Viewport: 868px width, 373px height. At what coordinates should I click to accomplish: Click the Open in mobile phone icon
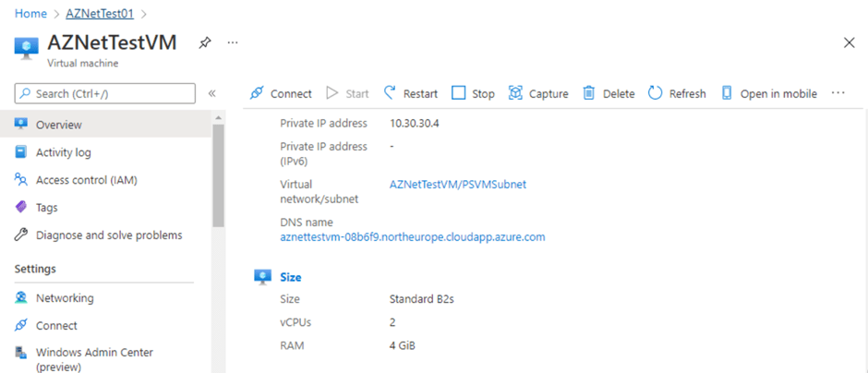[727, 93]
